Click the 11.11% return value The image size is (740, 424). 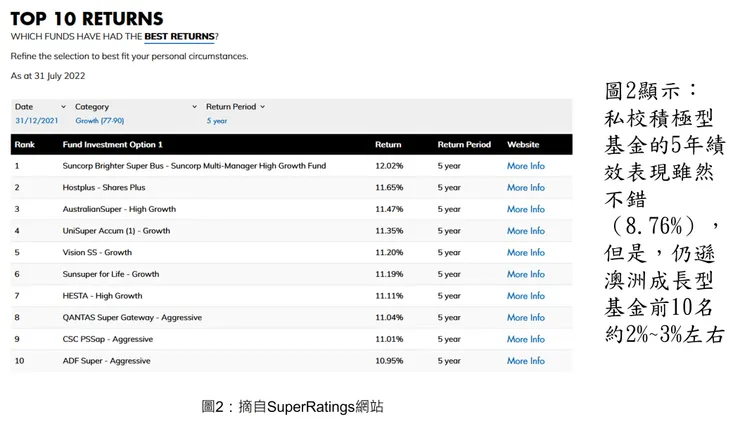point(389,296)
